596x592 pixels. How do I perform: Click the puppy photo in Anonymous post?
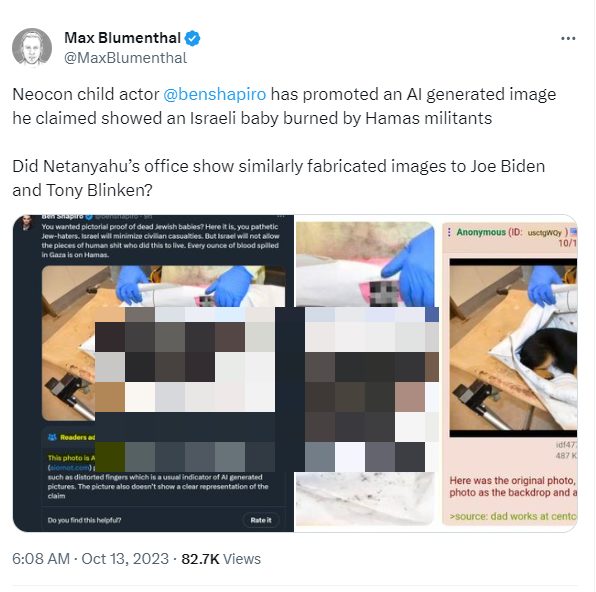pyautogui.click(x=513, y=348)
